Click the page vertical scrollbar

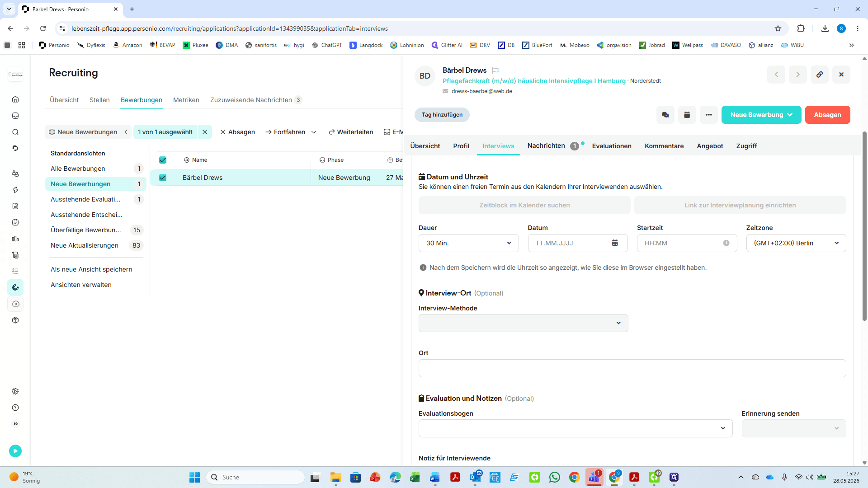click(x=864, y=226)
